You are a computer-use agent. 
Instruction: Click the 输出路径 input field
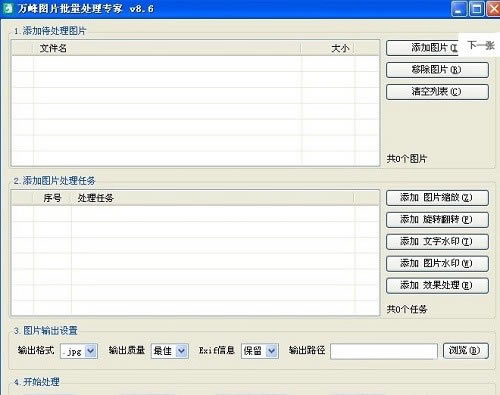(384, 351)
